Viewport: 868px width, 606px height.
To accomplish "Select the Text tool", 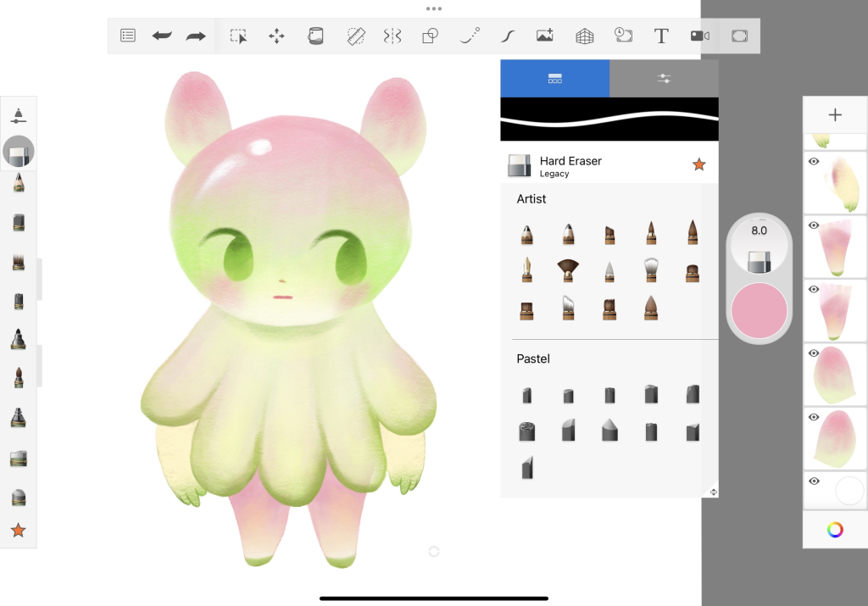I will [x=661, y=36].
